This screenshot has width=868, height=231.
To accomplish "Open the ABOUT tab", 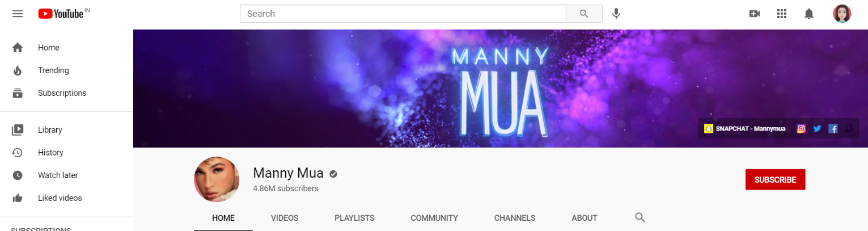I will (585, 218).
